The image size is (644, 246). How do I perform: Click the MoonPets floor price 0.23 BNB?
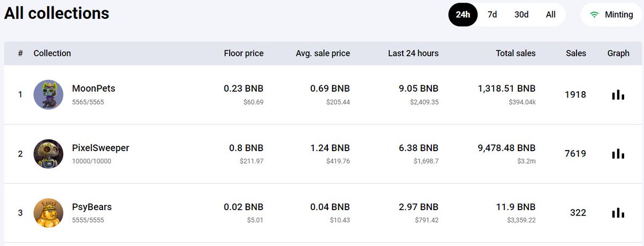point(244,88)
